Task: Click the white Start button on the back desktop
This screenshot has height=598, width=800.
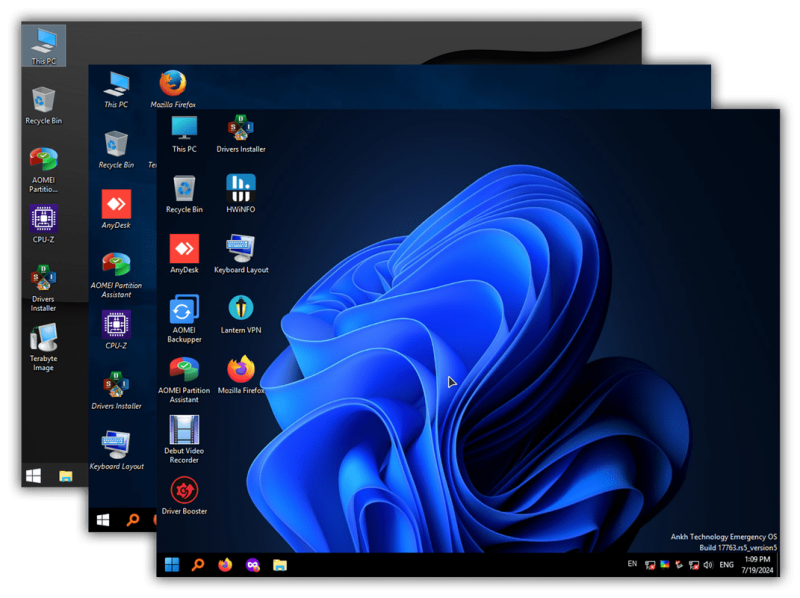Action: pyautogui.click(x=33, y=475)
